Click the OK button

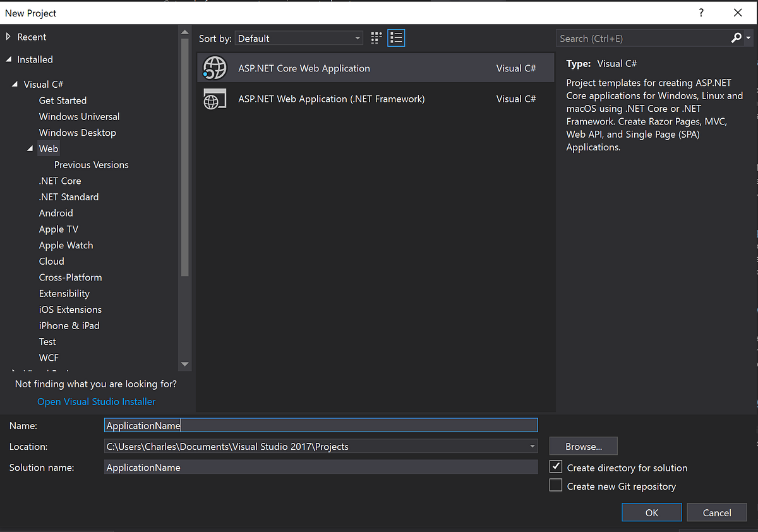click(651, 512)
